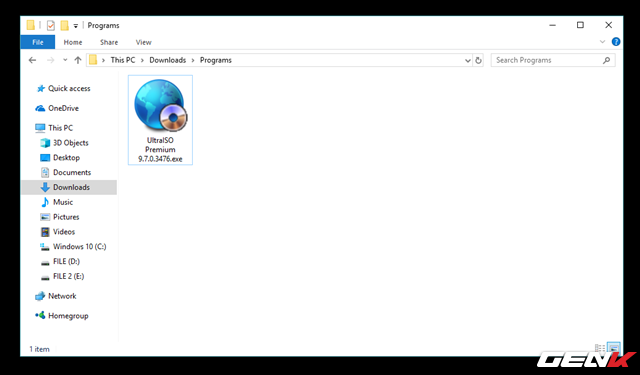Select the Network icon in sidebar
640x375 pixels.
point(40,296)
